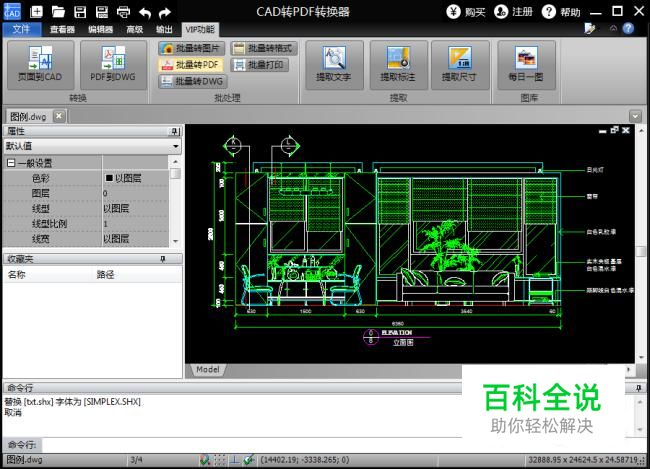Toggle the pin on 属性 panel
Screen dimensions: 650x469
click(174, 131)
